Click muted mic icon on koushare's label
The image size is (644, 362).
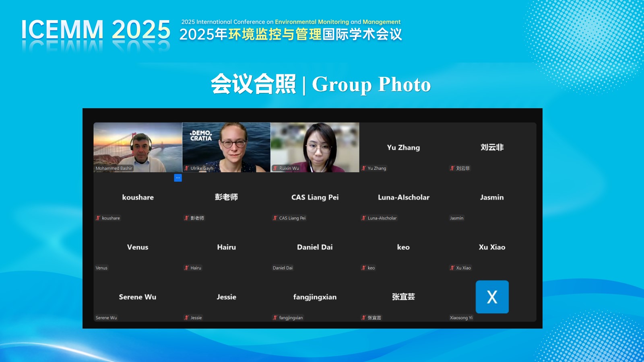pyautogui.click(x=98, y=218)
